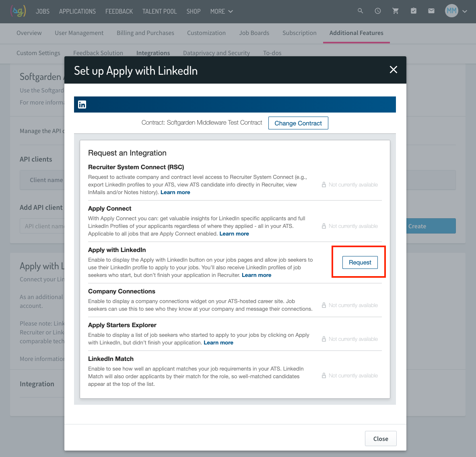Click the Apply Starters Explorer heading

click(122, 325)
